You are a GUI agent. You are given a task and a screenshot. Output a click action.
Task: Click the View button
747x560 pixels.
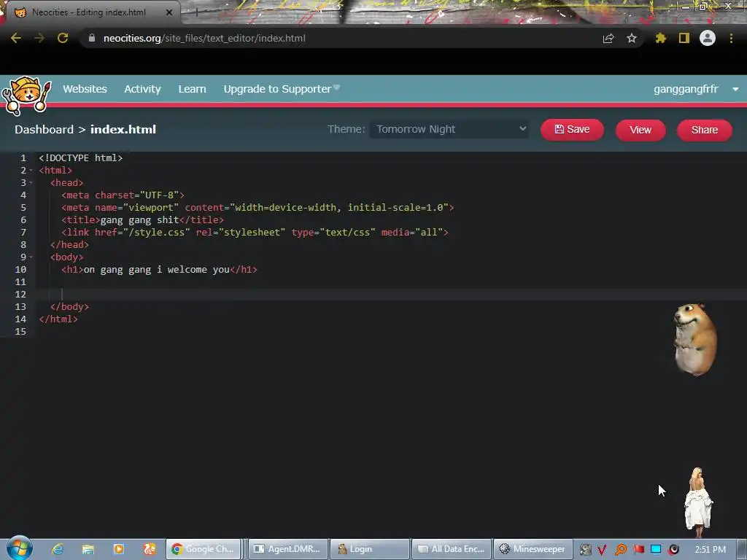(640, 130)
